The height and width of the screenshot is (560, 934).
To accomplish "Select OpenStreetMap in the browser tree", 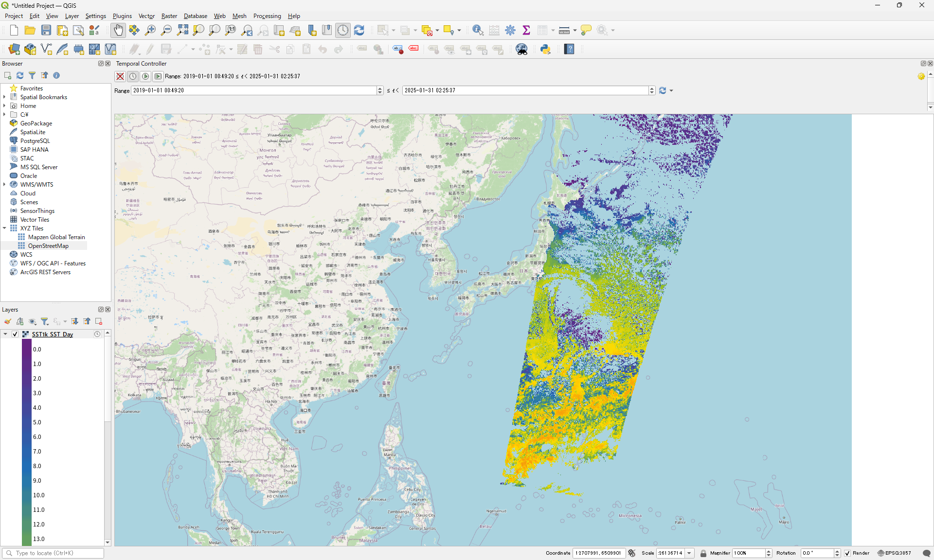I will pyautogui.click(x=48, y=246).
